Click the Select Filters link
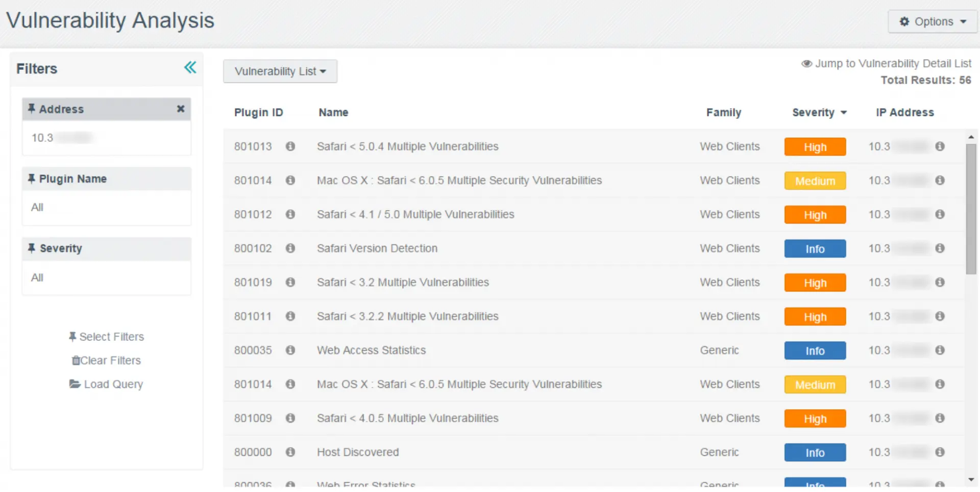The height and width of the screenshot is (492, 980). point(107,337)
